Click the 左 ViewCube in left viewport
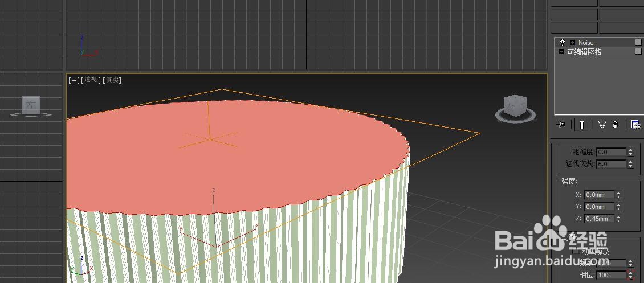The height and width of the screenshot is (283, 644). [x=31, y=105]
